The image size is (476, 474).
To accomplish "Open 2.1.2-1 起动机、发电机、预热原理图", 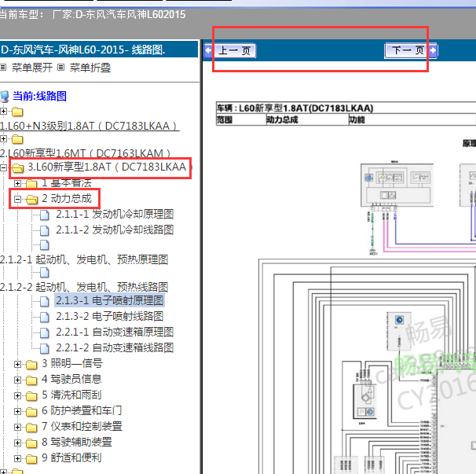I will (x=84, y=259).
